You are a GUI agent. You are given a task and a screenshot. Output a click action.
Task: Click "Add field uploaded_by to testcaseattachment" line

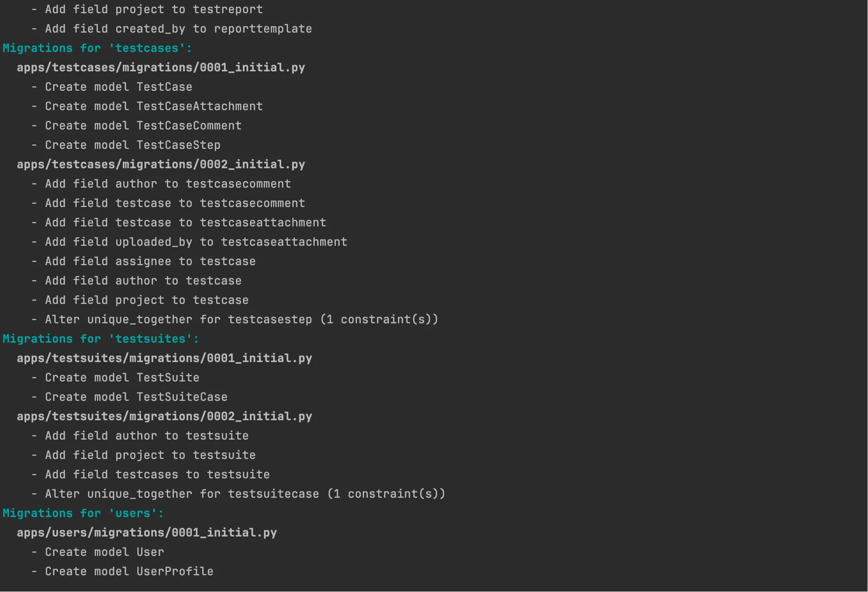click(196, 242)
